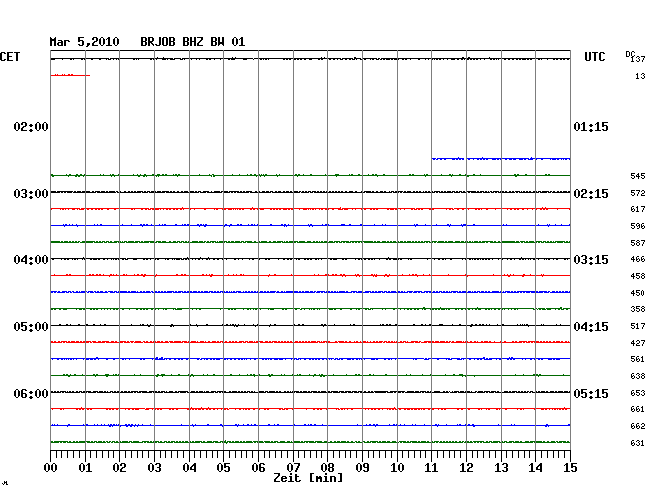
Task: Click the x-axis tick label '06'
Action: [x=258, y=468]
